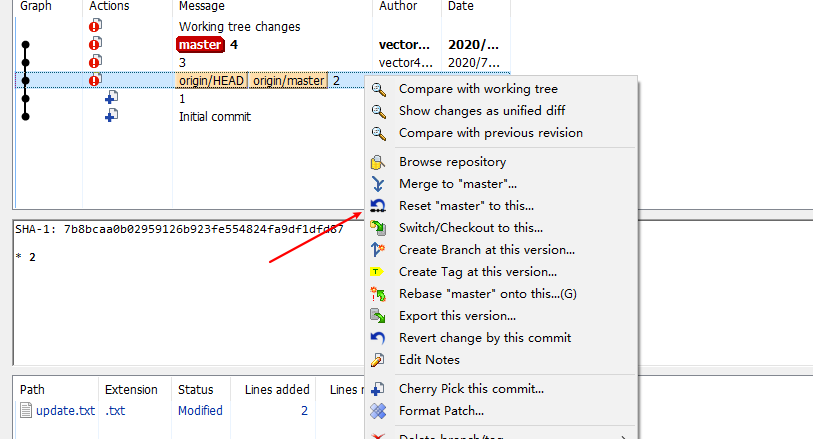This screenshot has height=439, width=813.
Task: Click action icon in Working tree changes row
Action: pyautogui.click(x=95, y=25)
